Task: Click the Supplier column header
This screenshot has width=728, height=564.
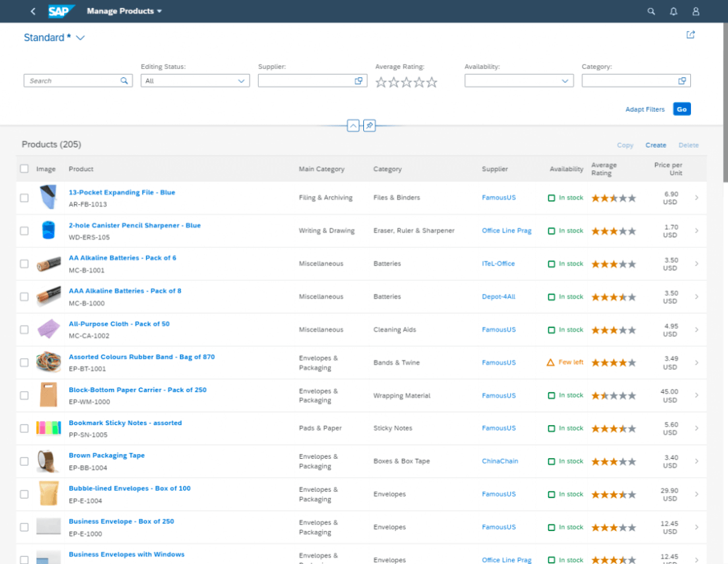Action: pyautogui.click(x=495, y=169)
